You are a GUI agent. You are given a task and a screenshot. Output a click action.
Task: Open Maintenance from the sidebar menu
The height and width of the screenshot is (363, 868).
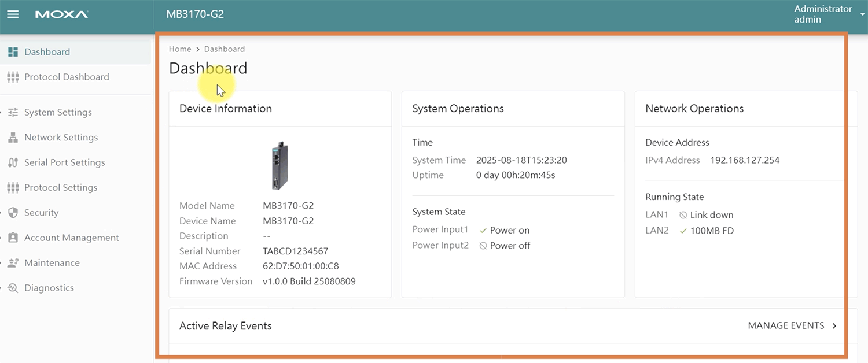52,262
